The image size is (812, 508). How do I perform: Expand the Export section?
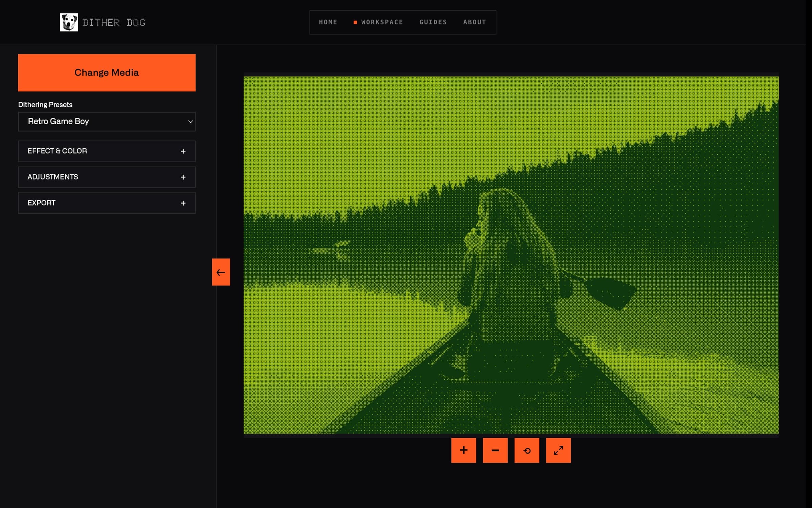107,203
